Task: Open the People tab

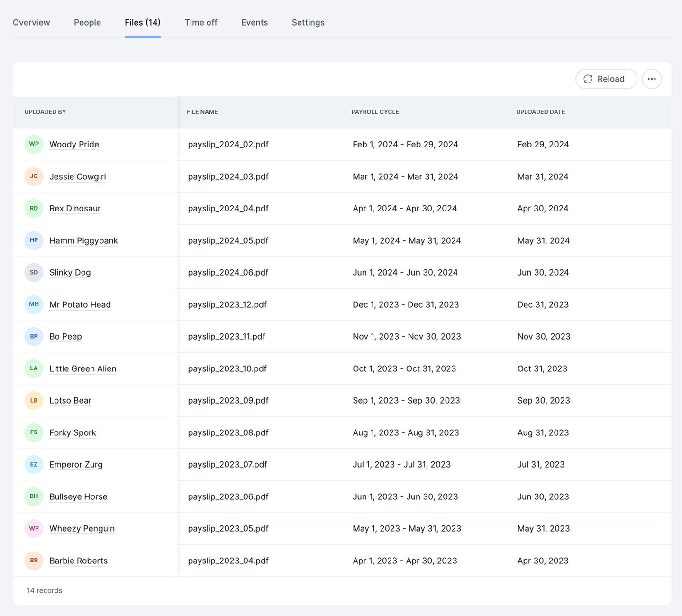Action: [87, 22]
